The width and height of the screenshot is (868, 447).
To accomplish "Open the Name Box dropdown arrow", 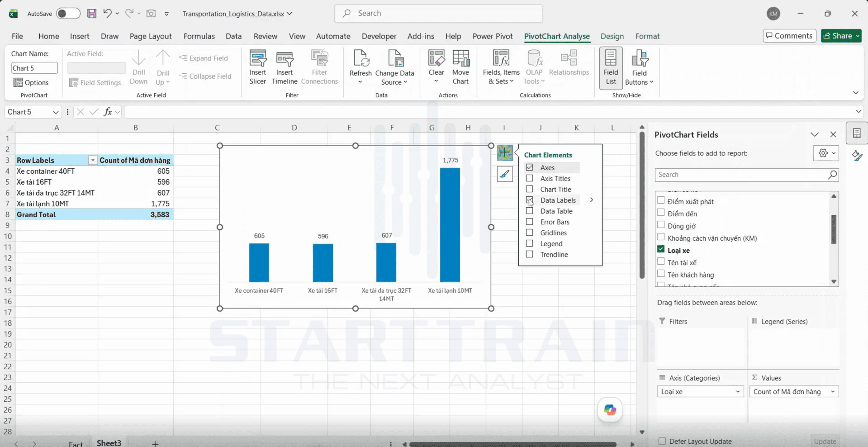I will pyautogui.click(x=56, y=112).
